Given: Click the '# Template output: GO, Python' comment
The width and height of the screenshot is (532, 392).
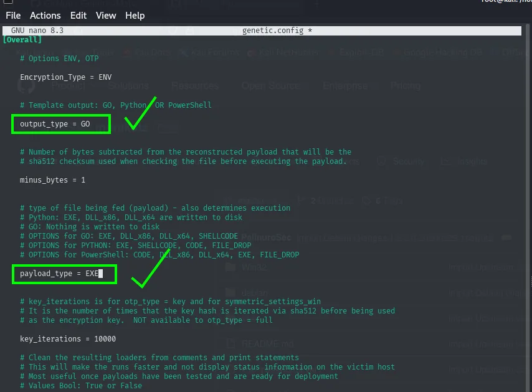Looking at the screenshot, I should (x=116, y=105).
